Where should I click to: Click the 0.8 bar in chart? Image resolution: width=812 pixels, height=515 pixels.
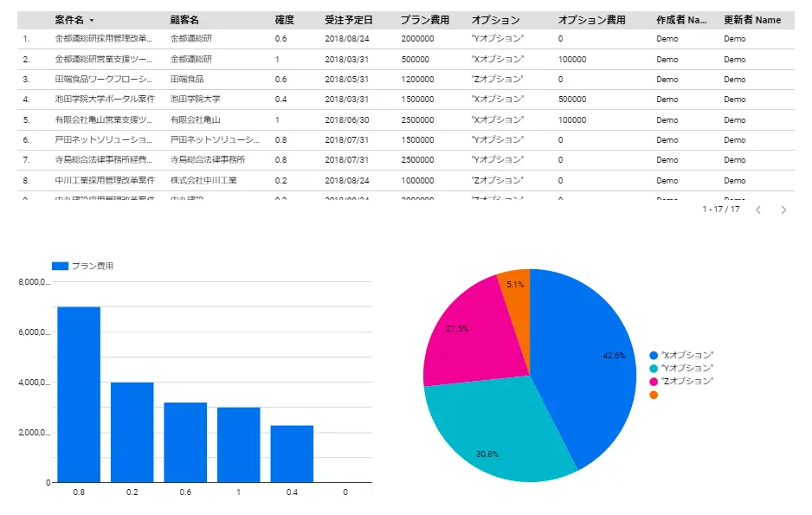click(x=79, y=395)
